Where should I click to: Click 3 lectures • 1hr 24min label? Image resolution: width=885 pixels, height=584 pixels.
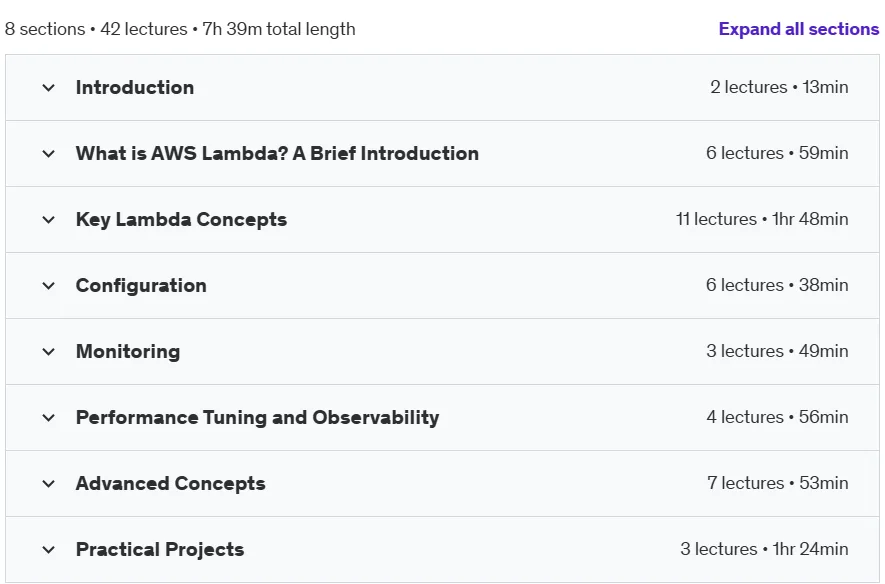(x=764, y=549)
